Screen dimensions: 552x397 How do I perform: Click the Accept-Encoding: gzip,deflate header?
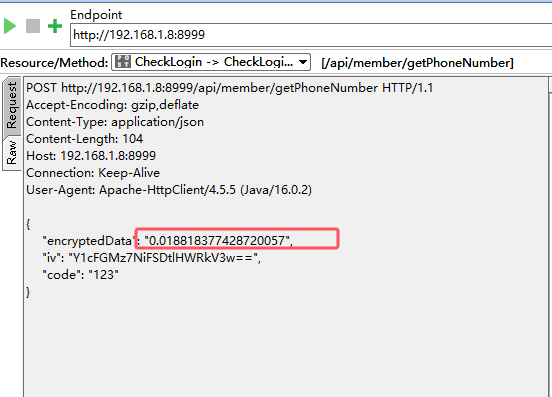tap(112, 105)
